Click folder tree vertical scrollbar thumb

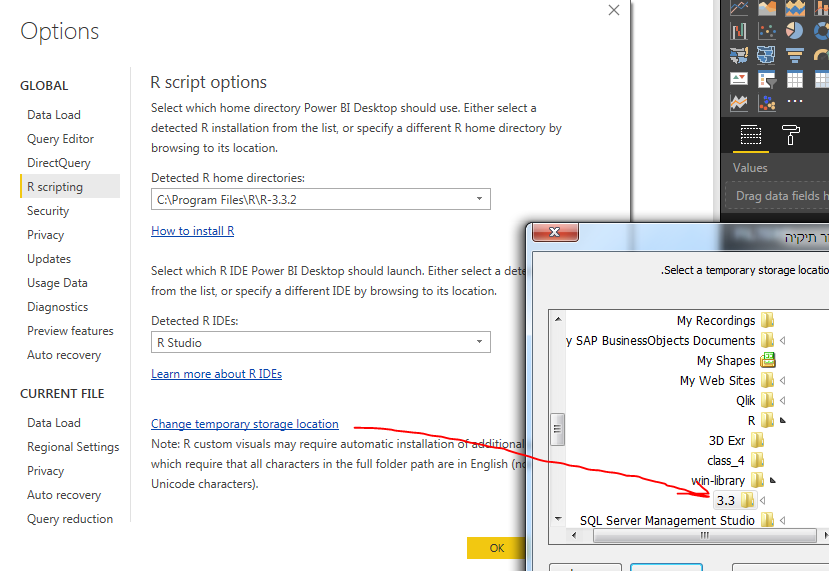pyautogui.click(x=557, y=429)
